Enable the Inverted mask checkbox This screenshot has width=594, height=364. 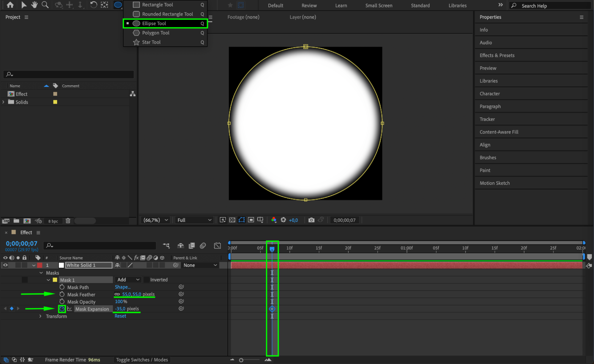pos(146,280)
